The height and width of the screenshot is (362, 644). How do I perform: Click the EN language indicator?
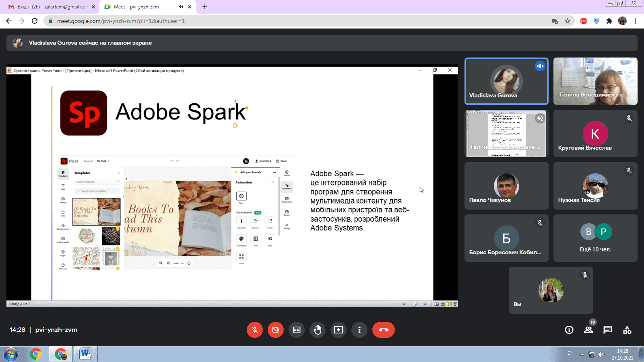pos(570,353)
